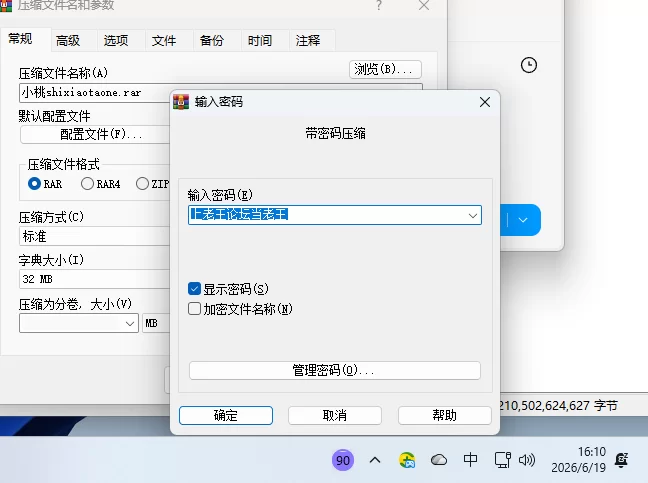This screenshot has width=648, height=483.
Task: Open the taskbar clock showing 16:10
Action: (578, 459)
